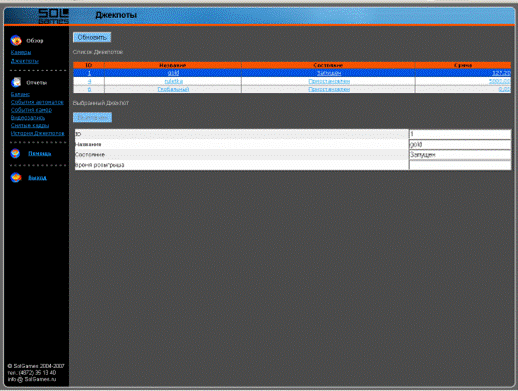Click the SOL Games logo
518x391 pixels.
point(53,16)
